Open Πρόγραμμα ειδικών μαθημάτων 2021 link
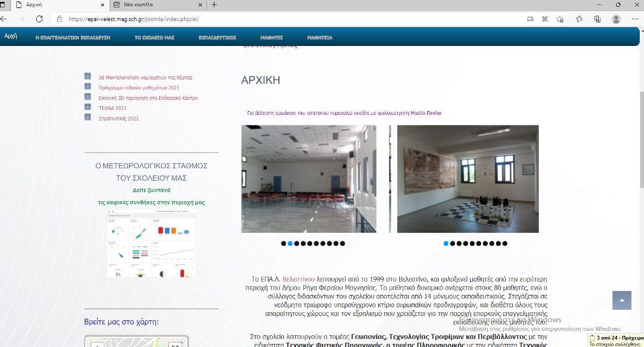 click(139, 88)
